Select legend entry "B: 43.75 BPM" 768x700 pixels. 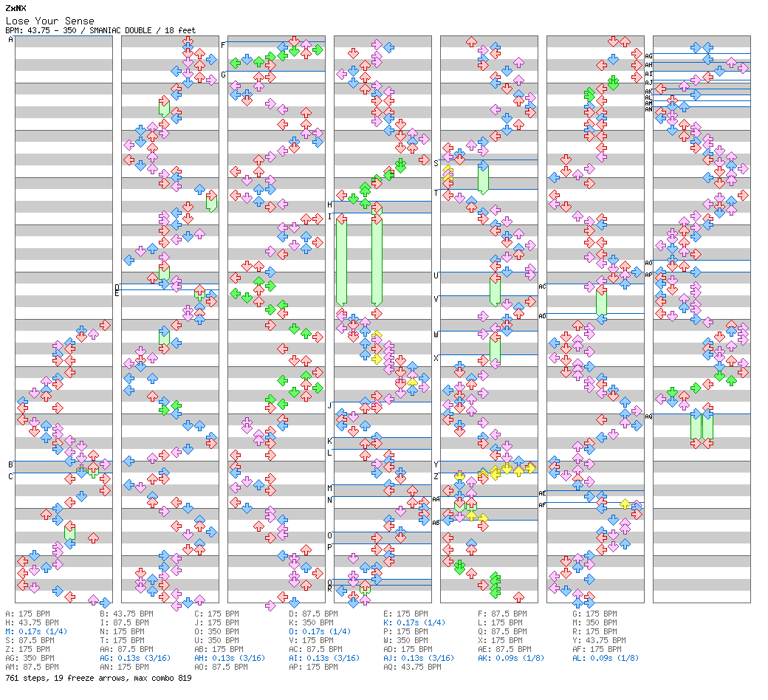(126, 614)
